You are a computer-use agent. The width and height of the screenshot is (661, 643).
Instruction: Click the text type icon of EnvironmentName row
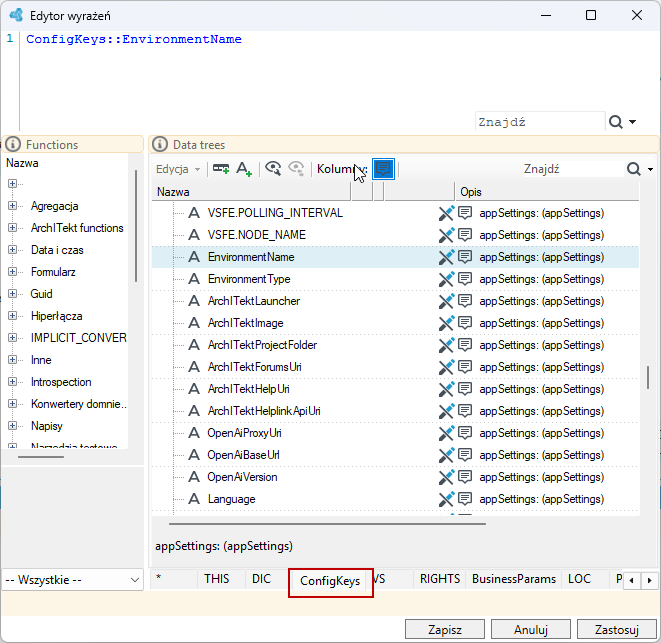(194, 257)
